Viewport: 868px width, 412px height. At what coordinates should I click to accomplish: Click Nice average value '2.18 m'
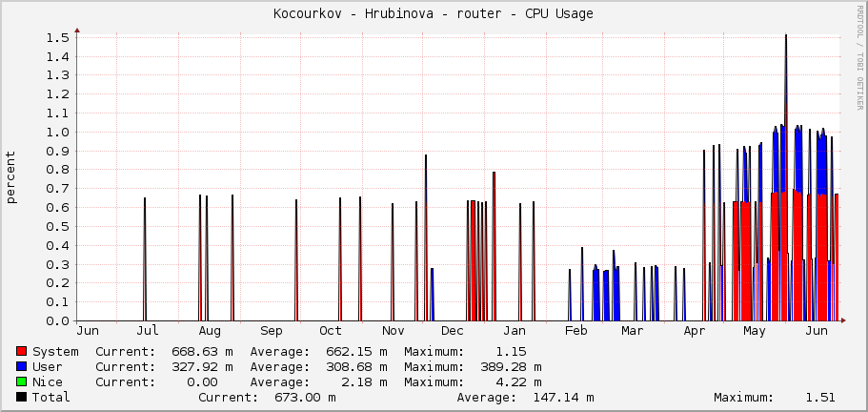click(364, 382)
